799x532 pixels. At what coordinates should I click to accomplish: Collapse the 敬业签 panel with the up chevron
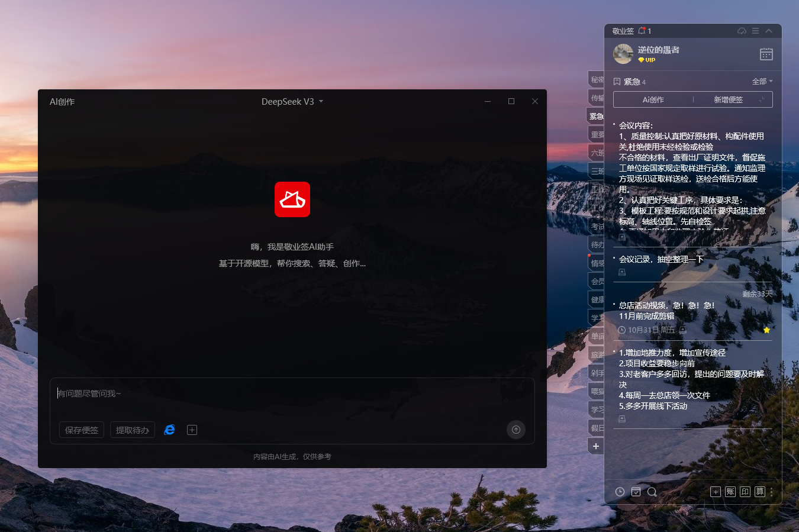[769, 31]
